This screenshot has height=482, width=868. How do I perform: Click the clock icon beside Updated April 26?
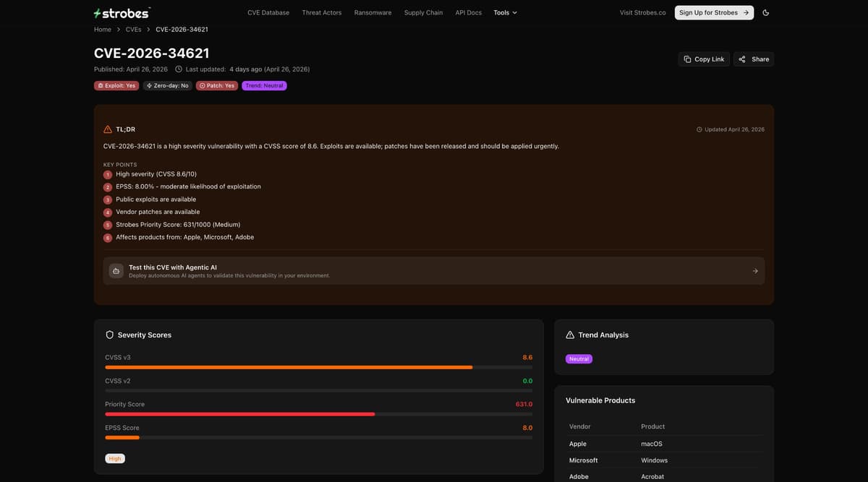tap(699, 129)
